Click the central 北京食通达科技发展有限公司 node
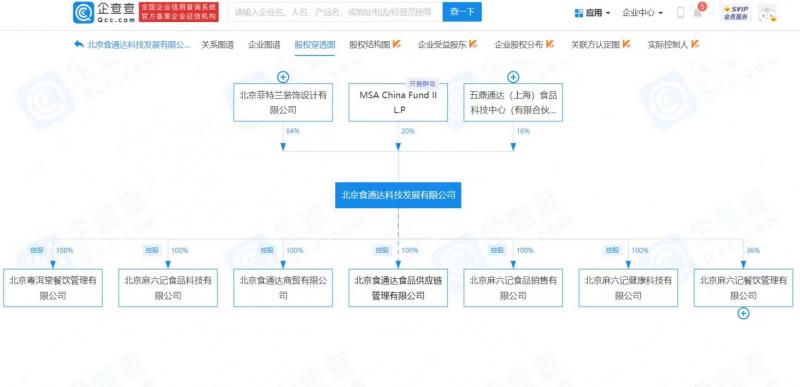The width and height of the screenshot is (800, 387). [x=398, y=195]
